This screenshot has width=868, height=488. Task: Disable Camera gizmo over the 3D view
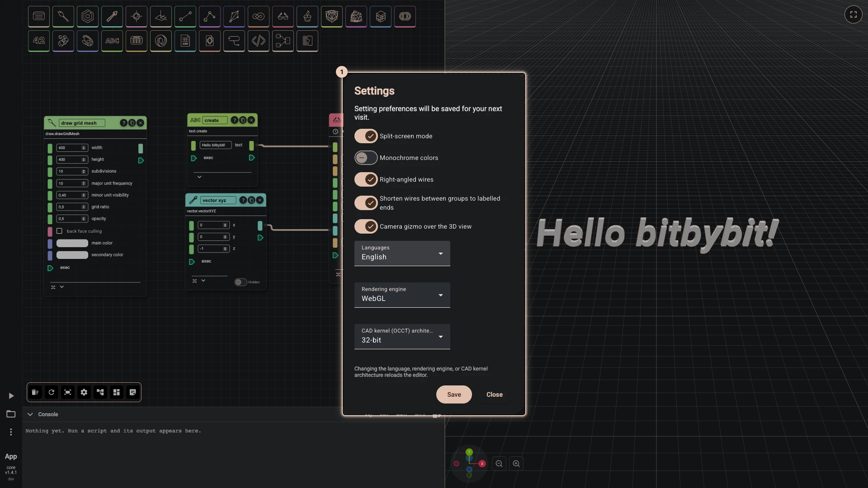[366, 226]
